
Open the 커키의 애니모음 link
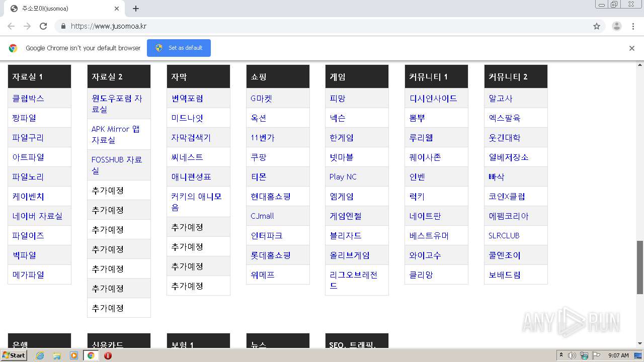(196, 202)
